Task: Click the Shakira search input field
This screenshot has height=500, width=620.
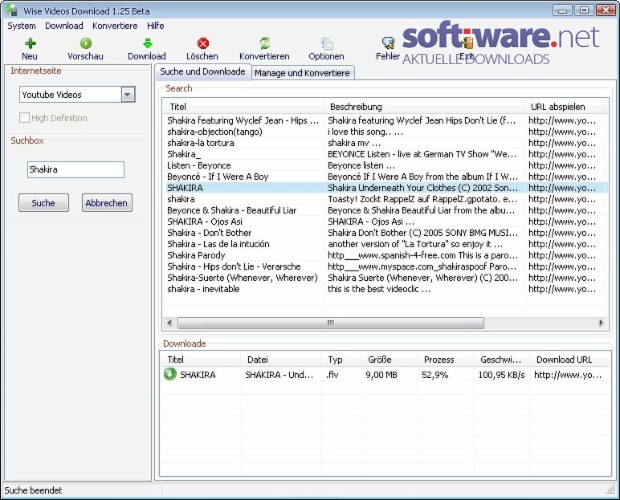Action: pyautogui.click(x=76, y=169)
